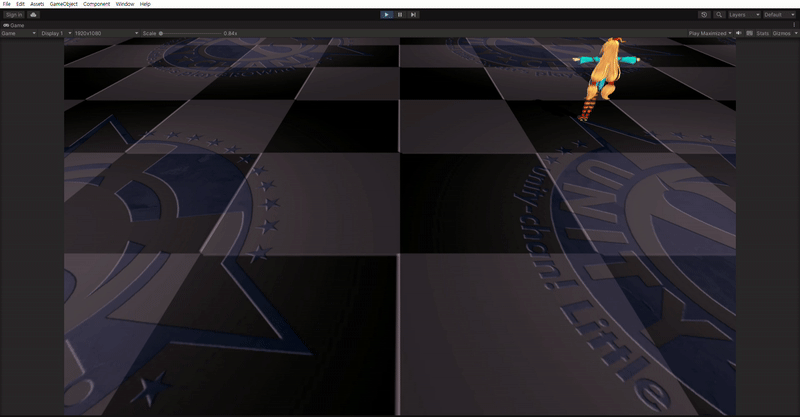Click the Sign in button
Viewport: 800px width, 417px height.
14,15
